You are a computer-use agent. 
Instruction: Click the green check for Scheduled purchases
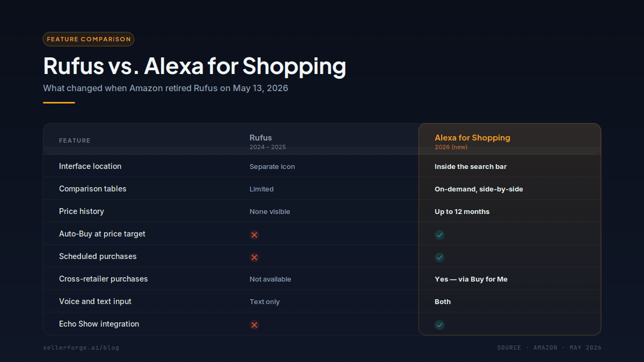point(440,257)
